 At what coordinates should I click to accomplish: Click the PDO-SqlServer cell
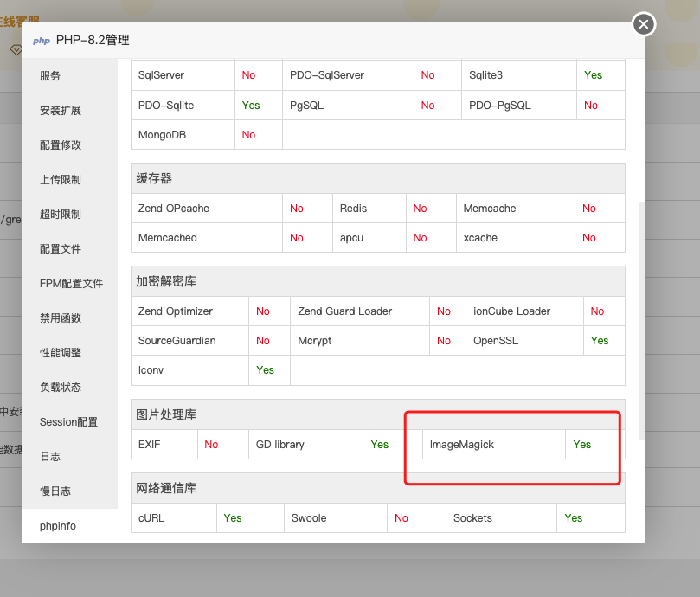[348, 75]
